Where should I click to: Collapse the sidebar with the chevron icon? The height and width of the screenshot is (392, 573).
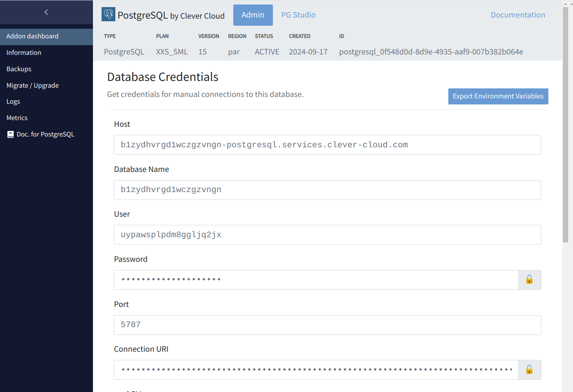click(x=46, y=12)
